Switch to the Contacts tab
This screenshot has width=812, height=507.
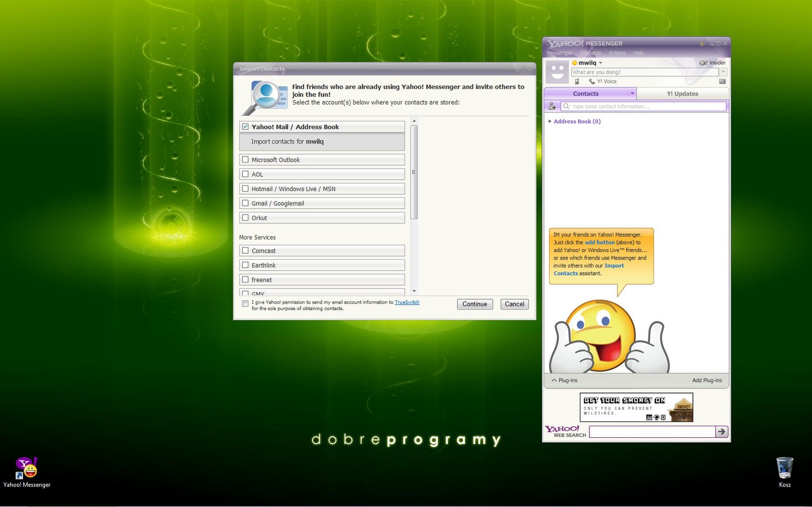click(586, 93)
